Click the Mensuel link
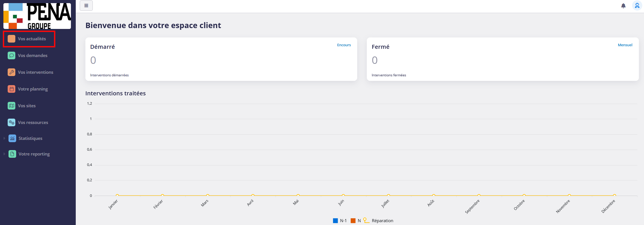 (625, 45)
